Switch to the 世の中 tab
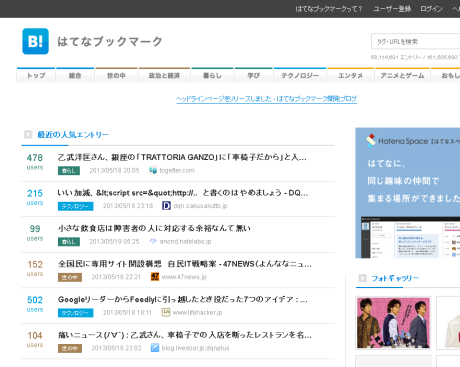The image size is (460, 367). (116, 76)
